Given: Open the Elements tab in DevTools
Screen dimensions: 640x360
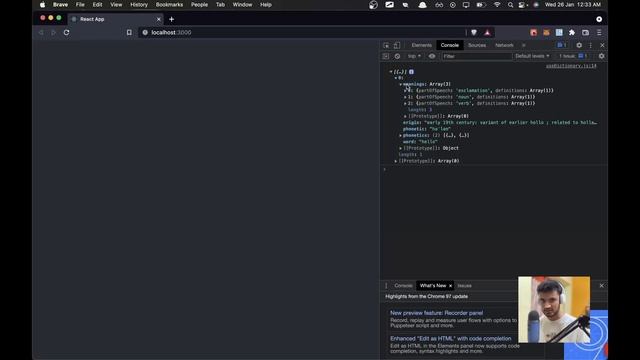Looking at the screenshot, I should [x=422, y=45].
